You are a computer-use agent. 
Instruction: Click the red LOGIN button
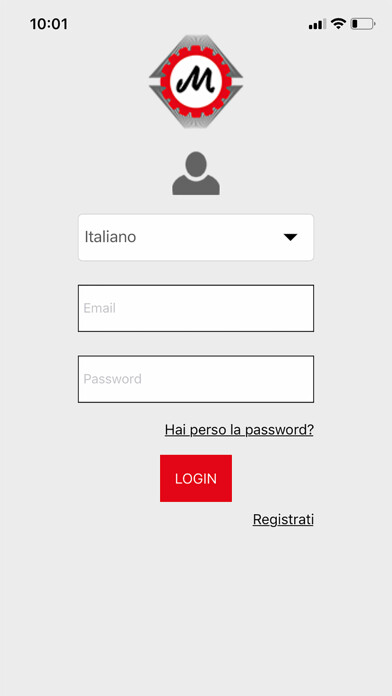[196, 478]
